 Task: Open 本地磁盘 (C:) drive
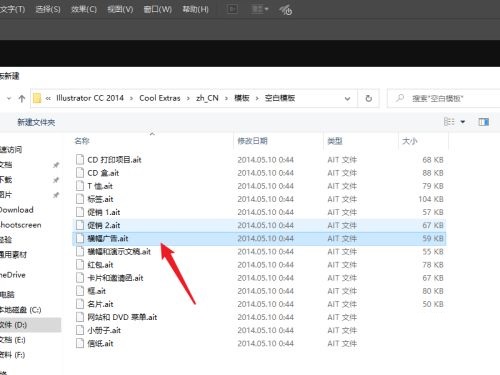coord(21,310)
